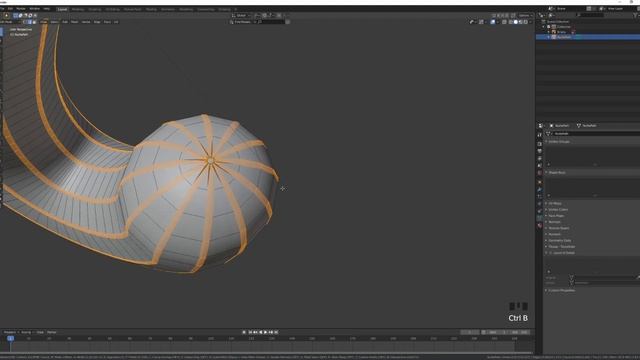This screenshot has height=360, width=640.
Task: Click the current frame number field
Action: coord(470,332)
